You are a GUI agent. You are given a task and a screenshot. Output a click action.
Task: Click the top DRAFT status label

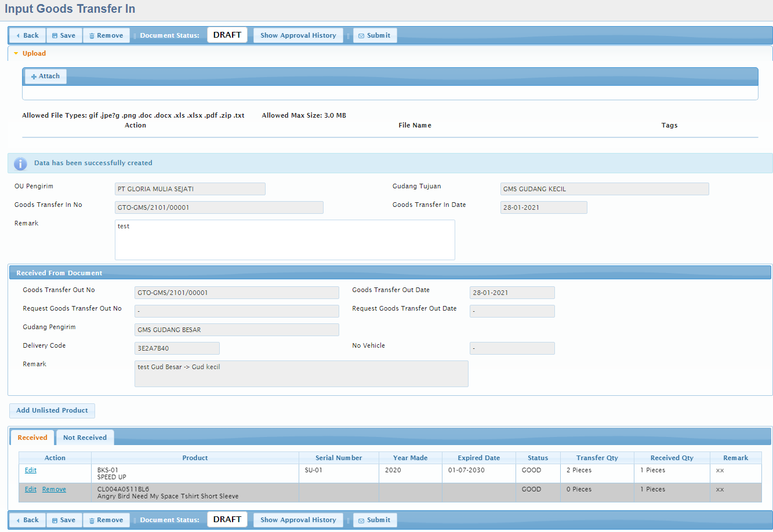tap(227, 35)
